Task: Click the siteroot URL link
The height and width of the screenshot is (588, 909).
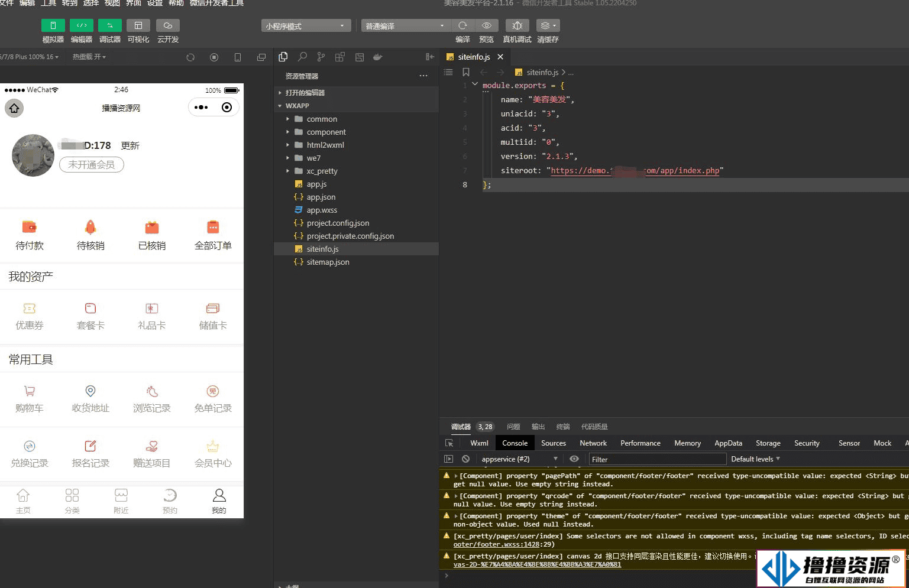Action: (x=636, y=171)
